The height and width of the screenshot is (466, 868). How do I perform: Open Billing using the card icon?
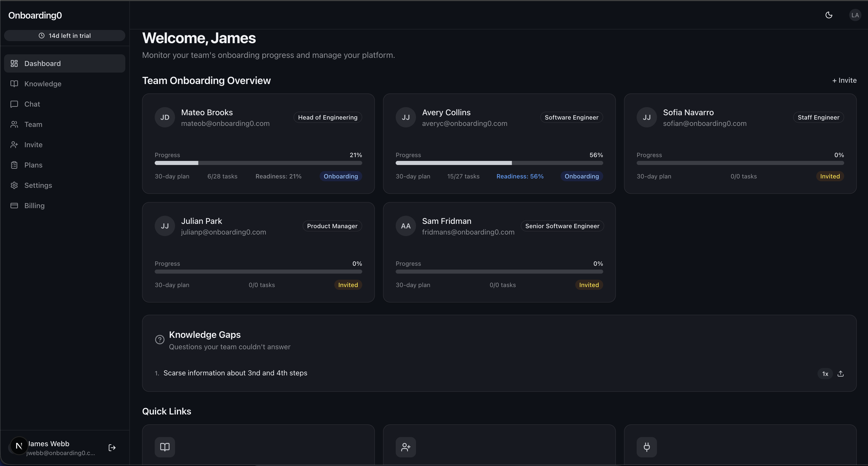(14, 205)
